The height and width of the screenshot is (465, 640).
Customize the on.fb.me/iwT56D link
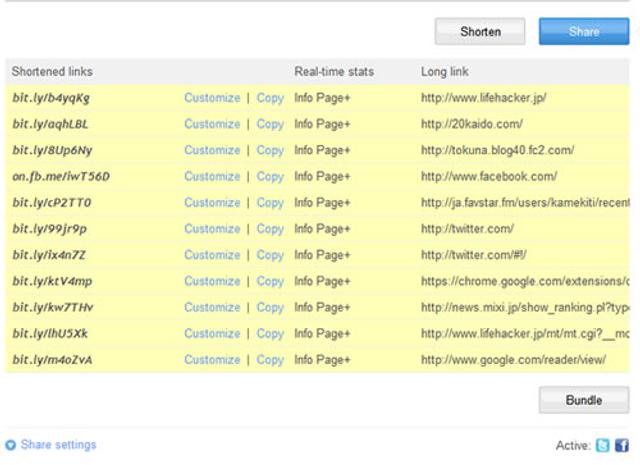point(212,176)
